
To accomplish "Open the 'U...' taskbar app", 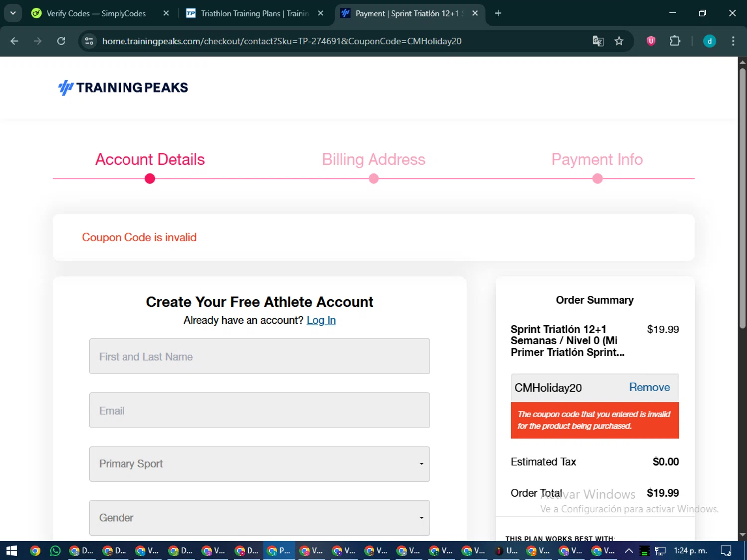I will point(506,551).
